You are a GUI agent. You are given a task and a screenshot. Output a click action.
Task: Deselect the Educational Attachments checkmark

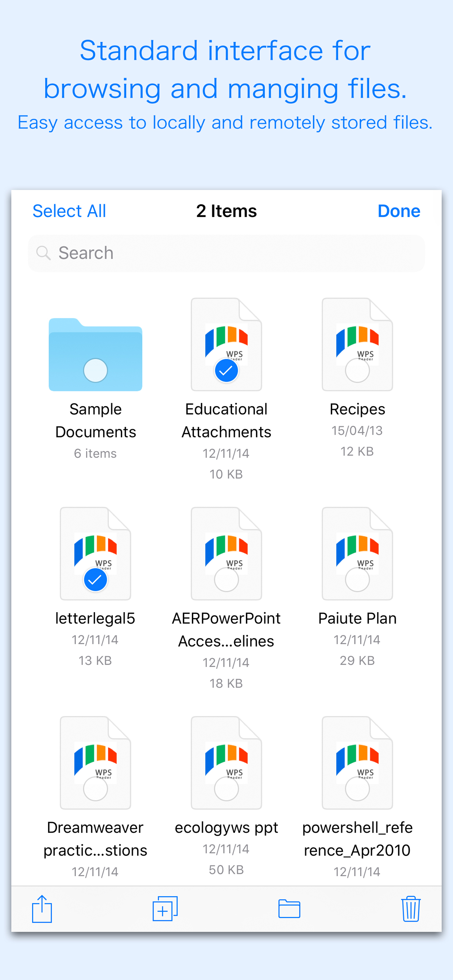226,370
